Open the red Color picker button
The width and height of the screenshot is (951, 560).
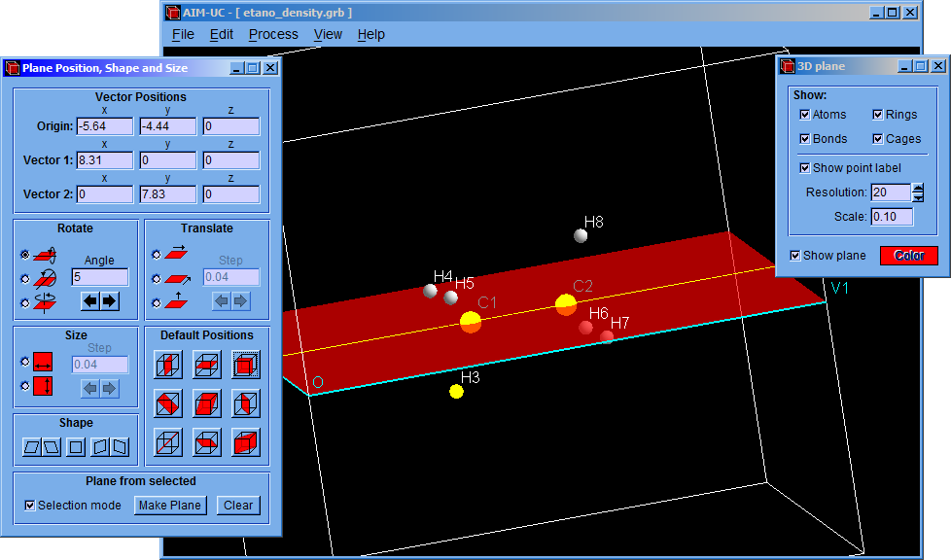(908, 256)
